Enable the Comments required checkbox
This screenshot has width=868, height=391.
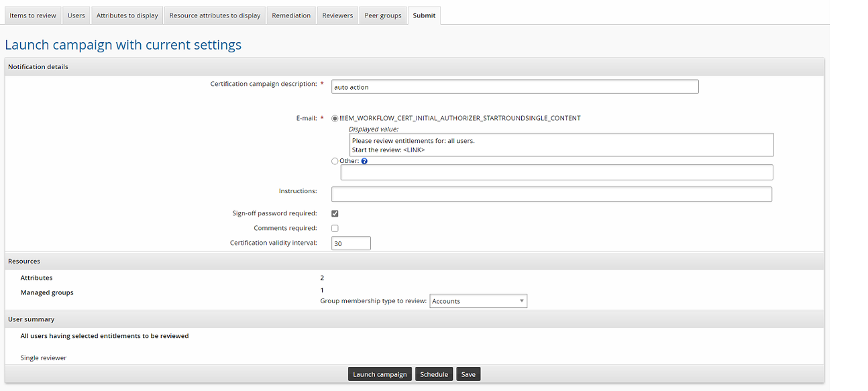click(x=335, y=228)
